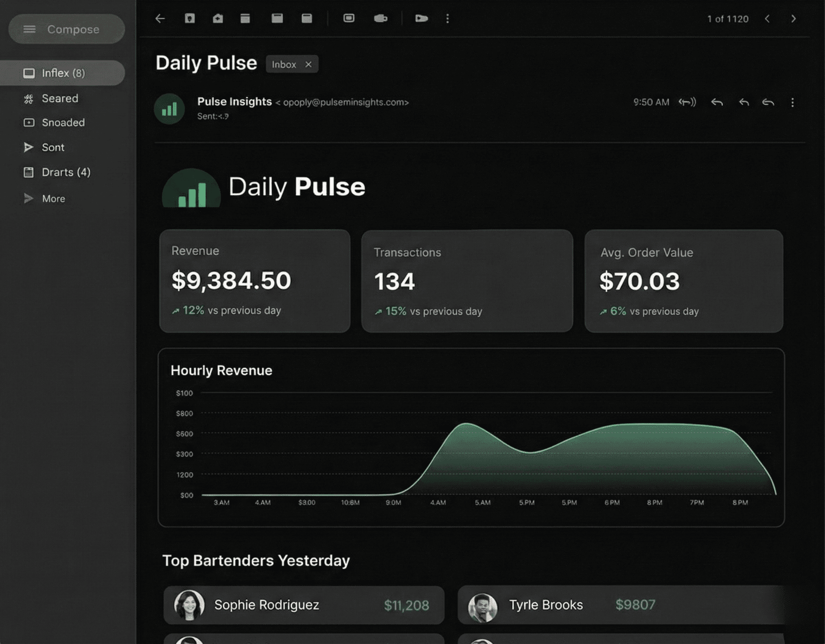Screen dimensions: 825x644
Task: Reply to the Pulse Insights message
Action: click(x=717, y=102)
